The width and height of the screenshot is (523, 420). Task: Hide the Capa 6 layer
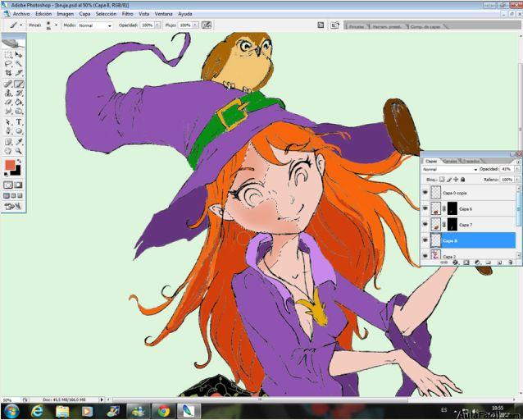click(425, 208)
